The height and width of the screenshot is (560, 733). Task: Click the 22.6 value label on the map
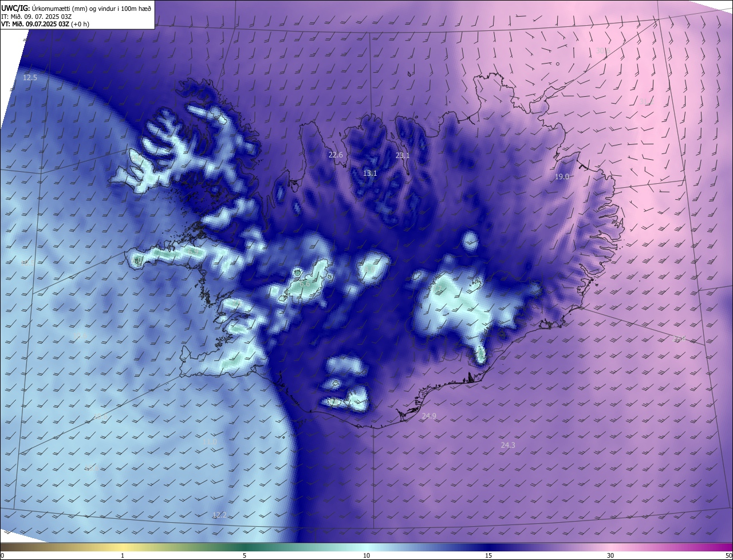tap(336, 155)
